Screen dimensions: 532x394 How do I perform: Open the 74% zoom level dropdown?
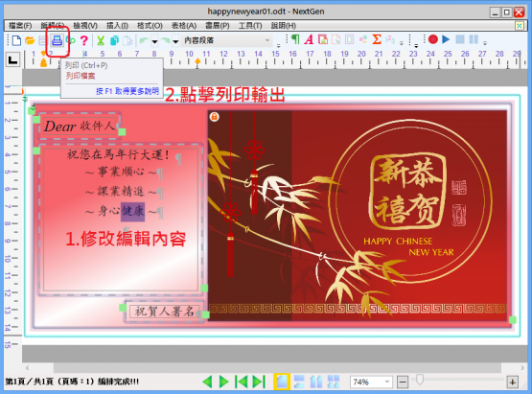[x=387, y=382]
